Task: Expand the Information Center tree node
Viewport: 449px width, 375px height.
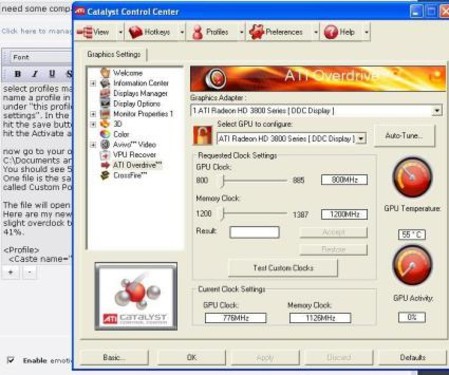Action: coord(93,83)
